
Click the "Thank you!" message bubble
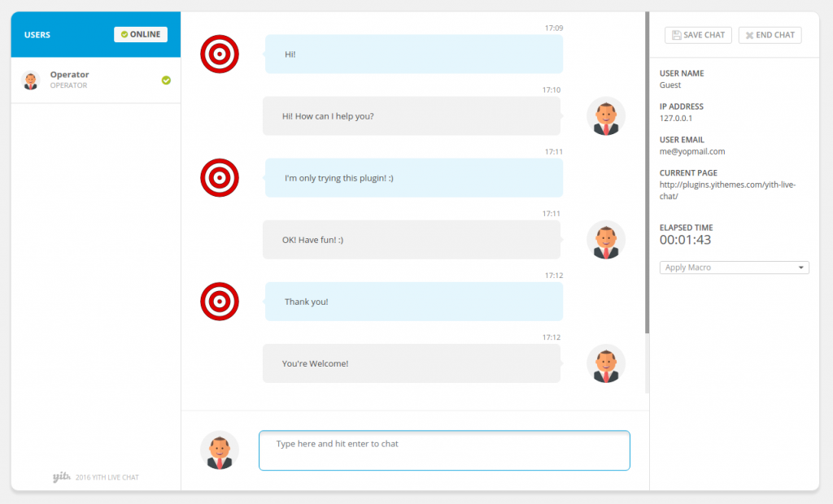(x=414, y=302)
